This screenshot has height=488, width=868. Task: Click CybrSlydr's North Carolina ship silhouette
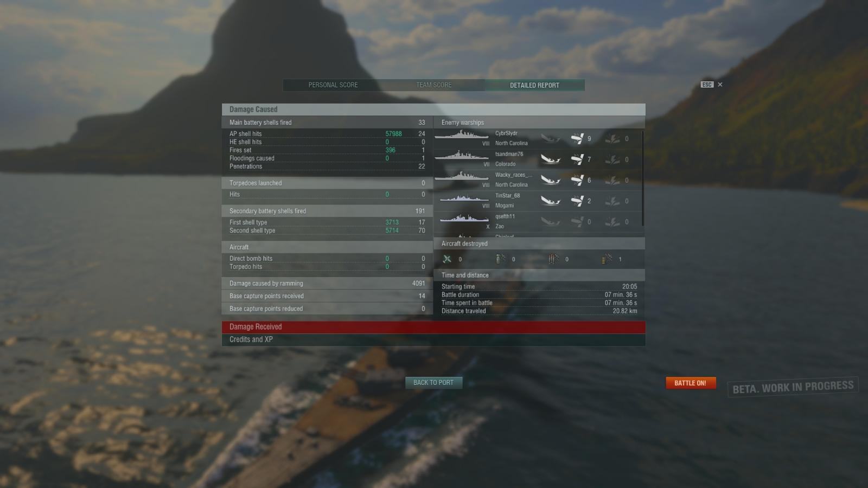462,134
